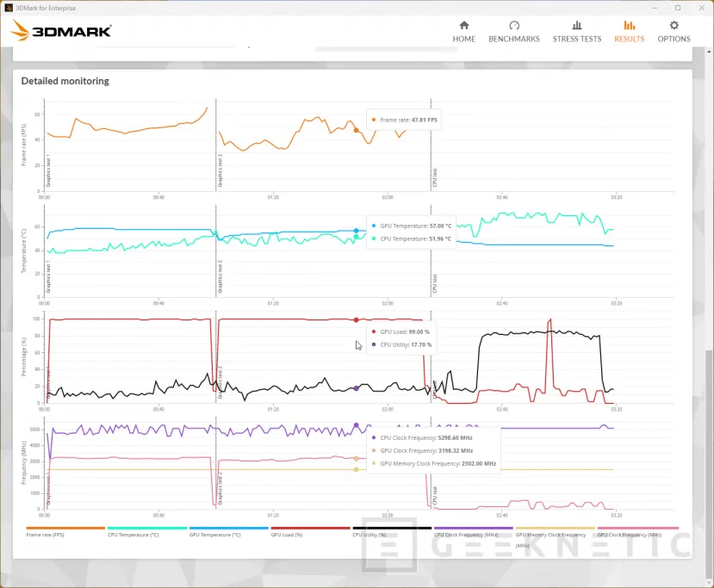Click the 3DMark title bar app icon
Screen dimensions: 714x588
tap(9, 7)
